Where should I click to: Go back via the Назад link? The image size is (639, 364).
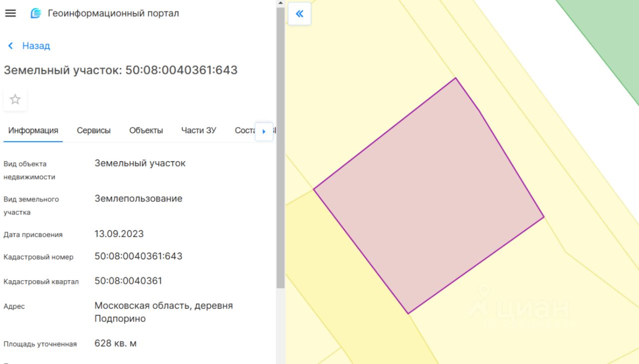[x=36, y=46]
